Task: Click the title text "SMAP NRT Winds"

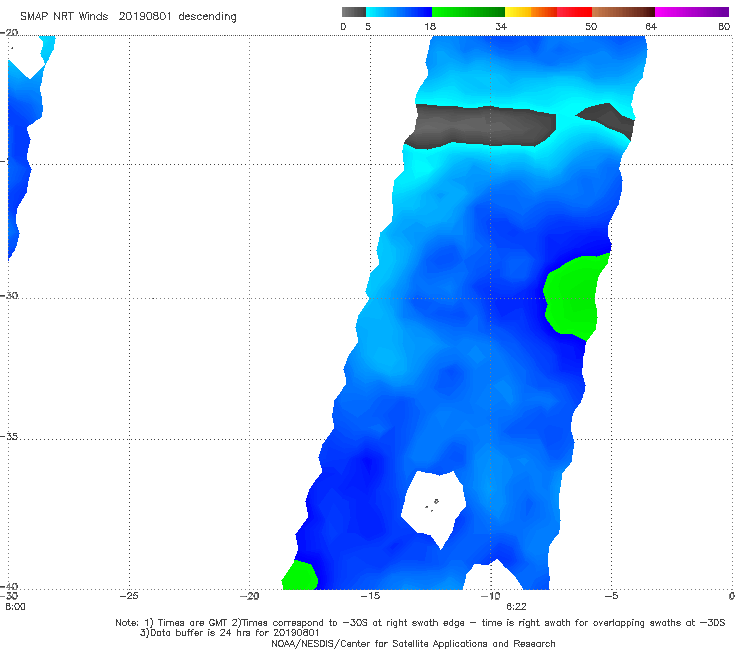Action: [x=64, y=17]
